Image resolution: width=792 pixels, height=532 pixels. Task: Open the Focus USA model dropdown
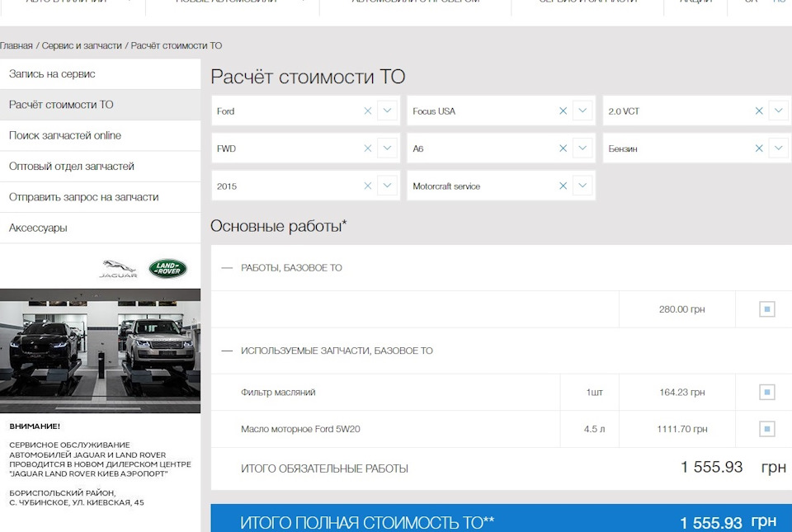[x=582, y=111]
